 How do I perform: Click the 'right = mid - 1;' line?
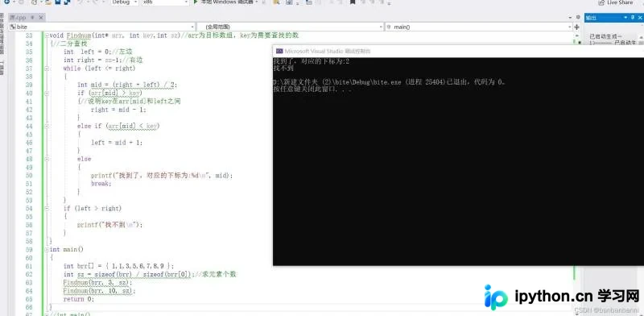pos(118,110)
